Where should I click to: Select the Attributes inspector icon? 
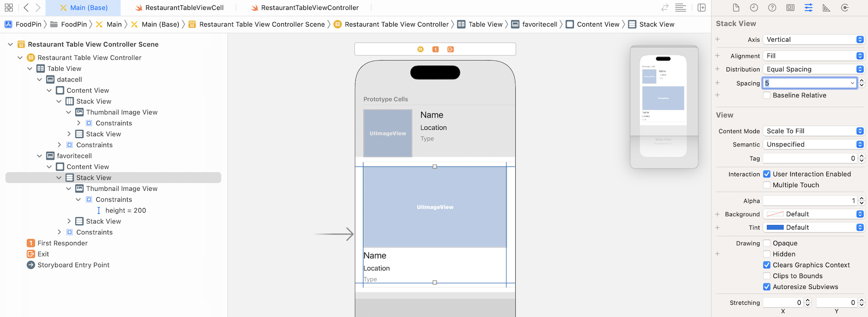click(x=808, y=8)
